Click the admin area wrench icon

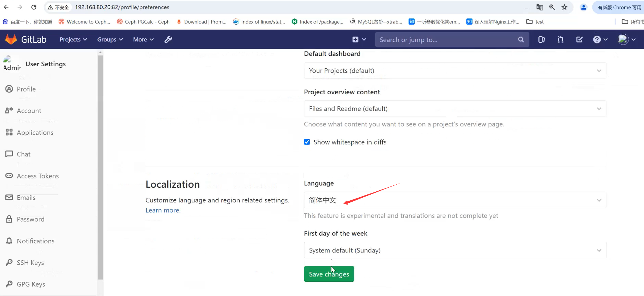coord(168,39)
